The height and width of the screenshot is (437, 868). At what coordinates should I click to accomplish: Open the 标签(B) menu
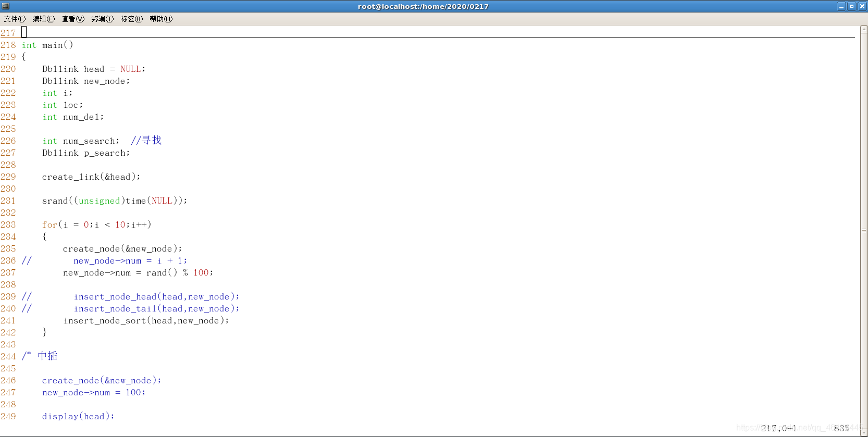[x=131, y=19]
